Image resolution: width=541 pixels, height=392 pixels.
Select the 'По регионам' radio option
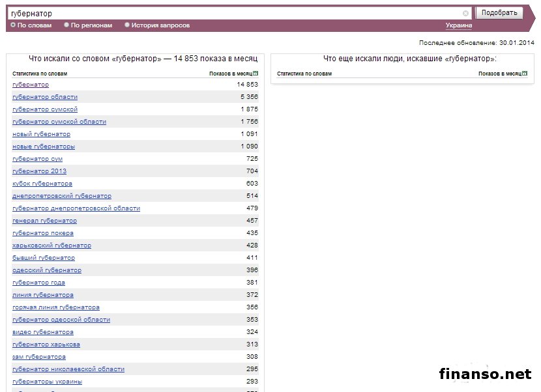tap(66, 25)
